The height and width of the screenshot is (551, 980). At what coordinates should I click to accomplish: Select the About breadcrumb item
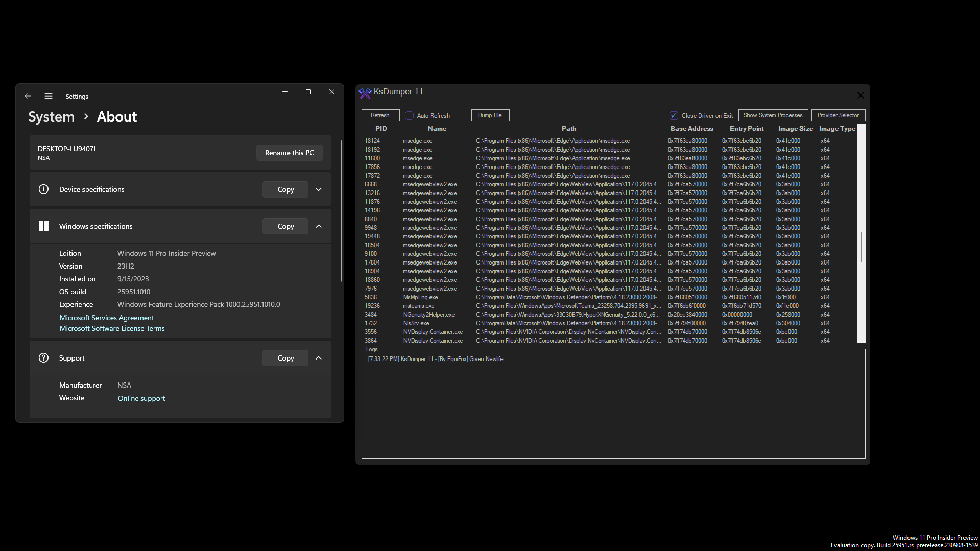116,116
